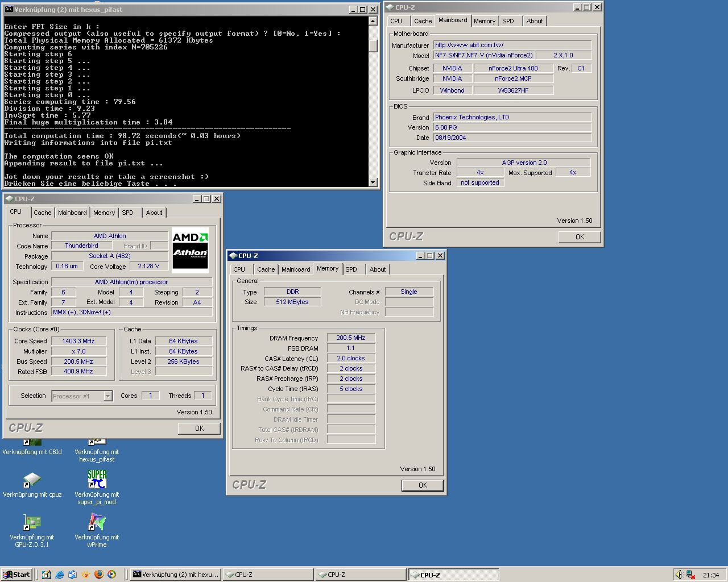This screenshot has height=582, width=728.
Task: Click the system clock showing 21:34
Action: pyautogui.click(x=711, y=575)
